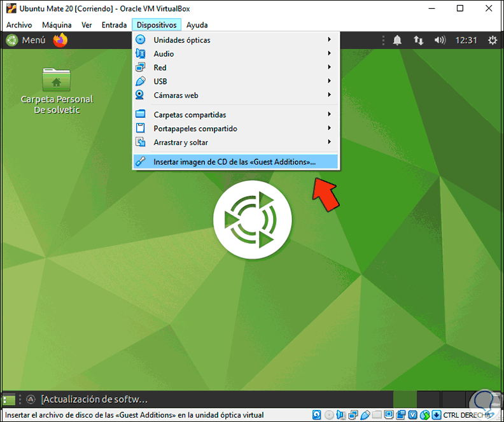Open the Archivo menu

click(19, 25)
